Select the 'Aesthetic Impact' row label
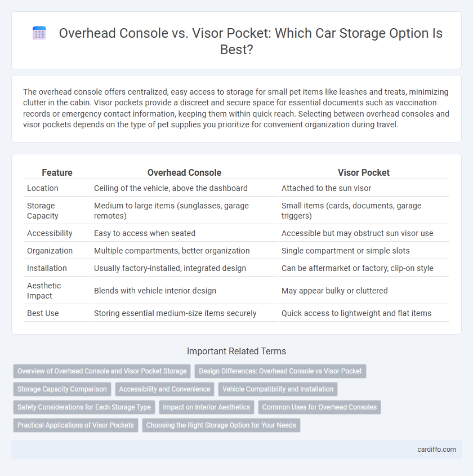 pos(44,291)
